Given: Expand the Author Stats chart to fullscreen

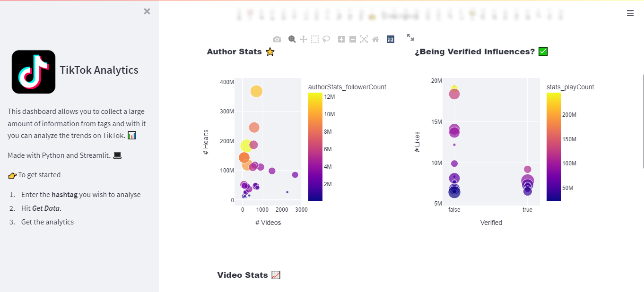Looking at the screenshot, I should [410, 37].
